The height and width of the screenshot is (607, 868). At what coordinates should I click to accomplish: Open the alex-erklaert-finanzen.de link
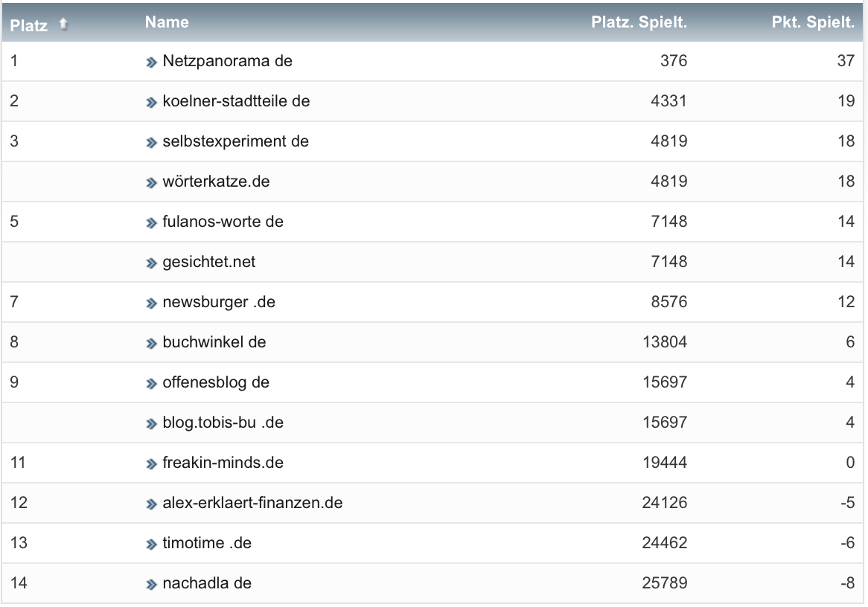(x=252, y=502)
